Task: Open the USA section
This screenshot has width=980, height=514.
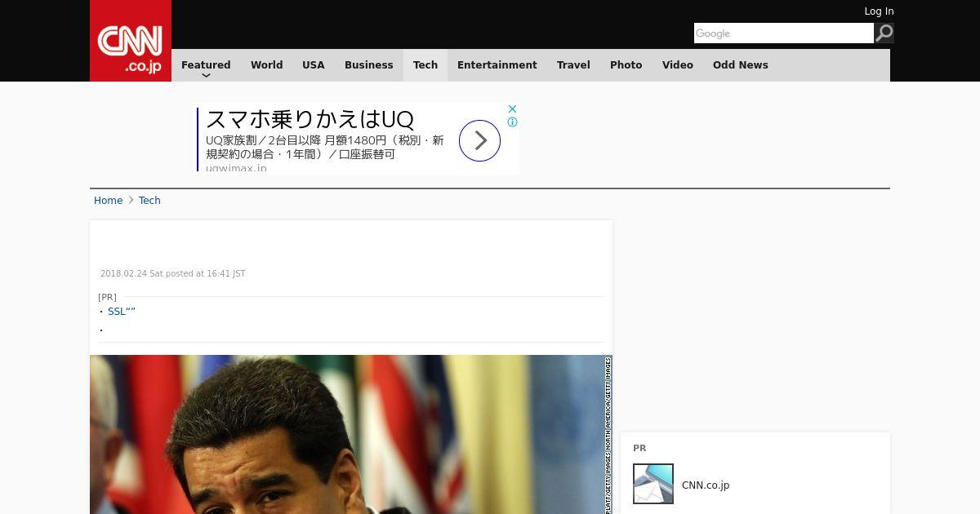Action: pyautogui.click(x=314, y=65)
